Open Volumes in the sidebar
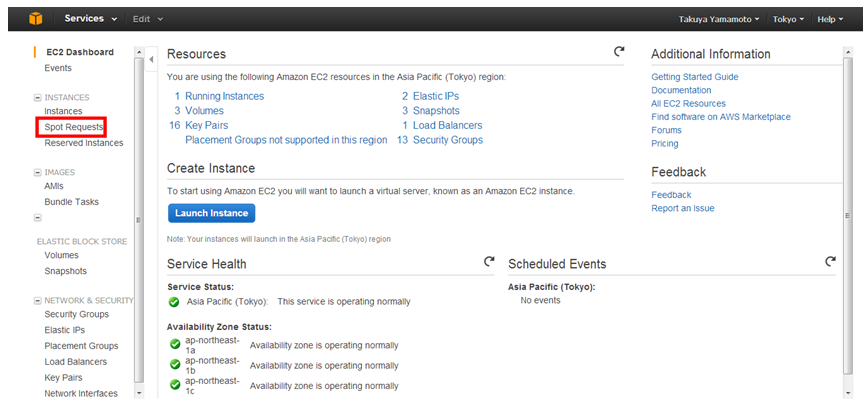Image resolution: width=863 pixels, height=410 pixels. [x=62, y=255]
